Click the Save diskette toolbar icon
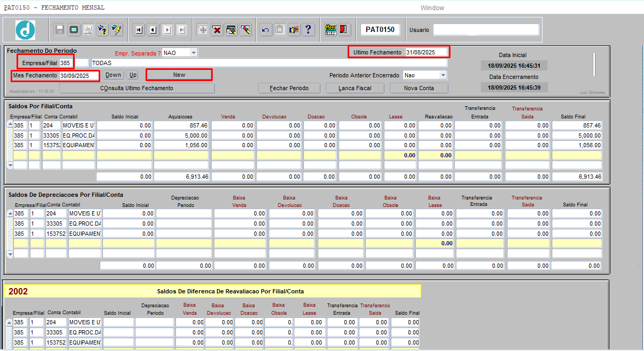Screen dimensions: 644x351 click(x=60, y=30)
